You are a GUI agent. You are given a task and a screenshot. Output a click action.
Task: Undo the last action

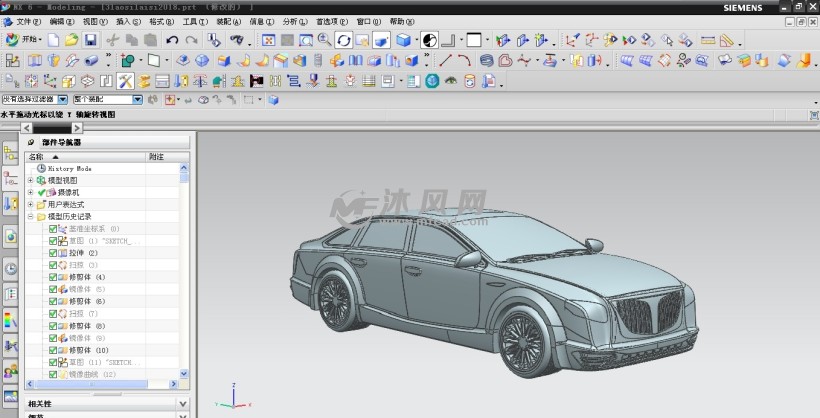click(172, 40)
